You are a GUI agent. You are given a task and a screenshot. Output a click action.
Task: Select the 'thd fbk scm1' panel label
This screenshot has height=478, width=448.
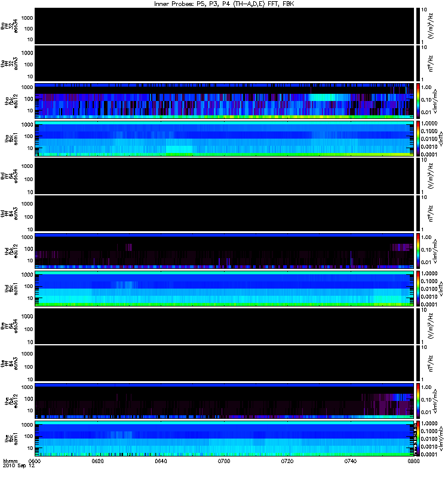(11, 289)
